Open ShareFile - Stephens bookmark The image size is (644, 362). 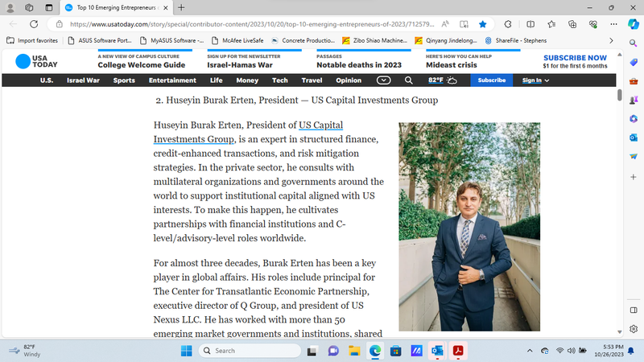click(x=516, y=41)
